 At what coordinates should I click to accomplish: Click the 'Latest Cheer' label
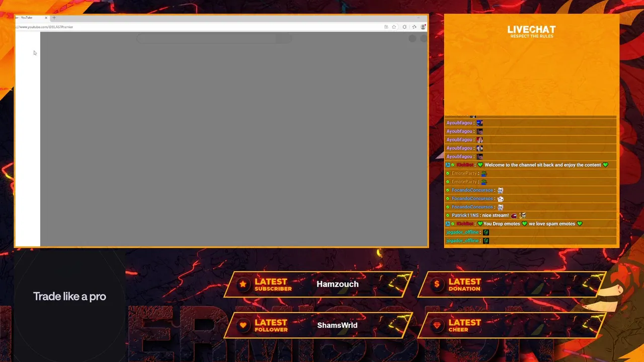(x=465, y=325)
